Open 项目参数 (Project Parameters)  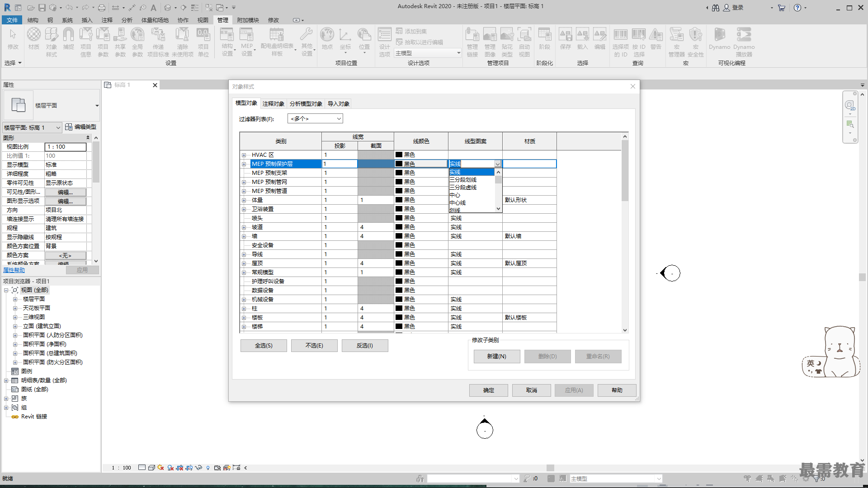[x=103, y=42]
